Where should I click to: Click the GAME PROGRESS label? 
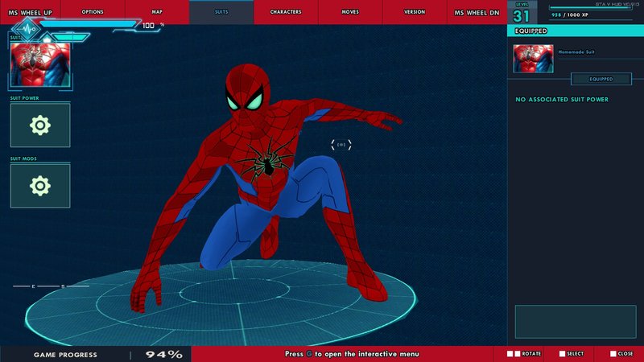65,355
